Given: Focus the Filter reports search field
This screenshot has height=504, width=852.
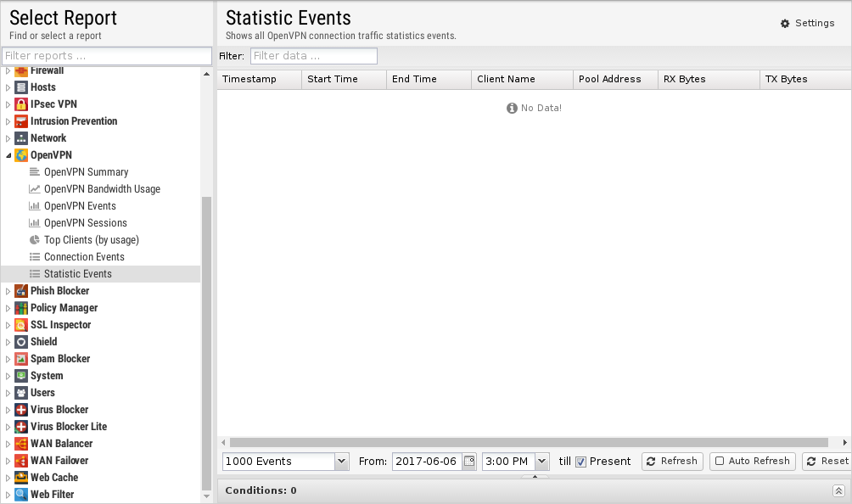Looking at the screenshot, I should pyautogui.click(x=107, y=56).
